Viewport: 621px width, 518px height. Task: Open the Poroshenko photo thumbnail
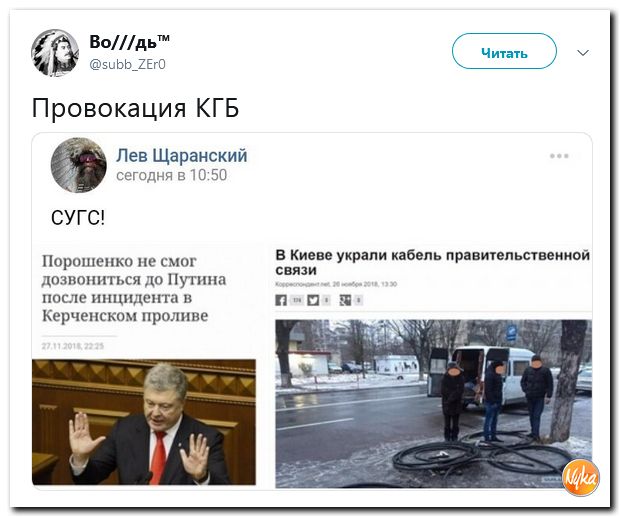144,422
